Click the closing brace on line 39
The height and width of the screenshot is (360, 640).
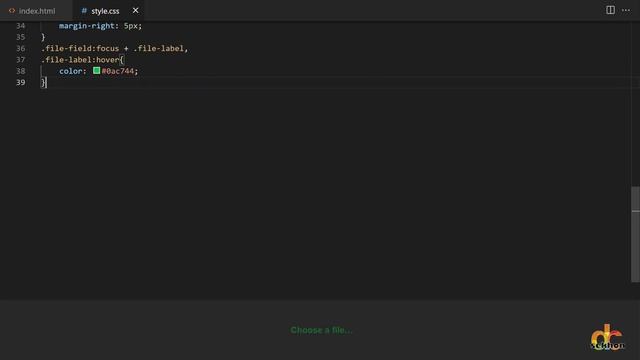click(x=43, y=82)
